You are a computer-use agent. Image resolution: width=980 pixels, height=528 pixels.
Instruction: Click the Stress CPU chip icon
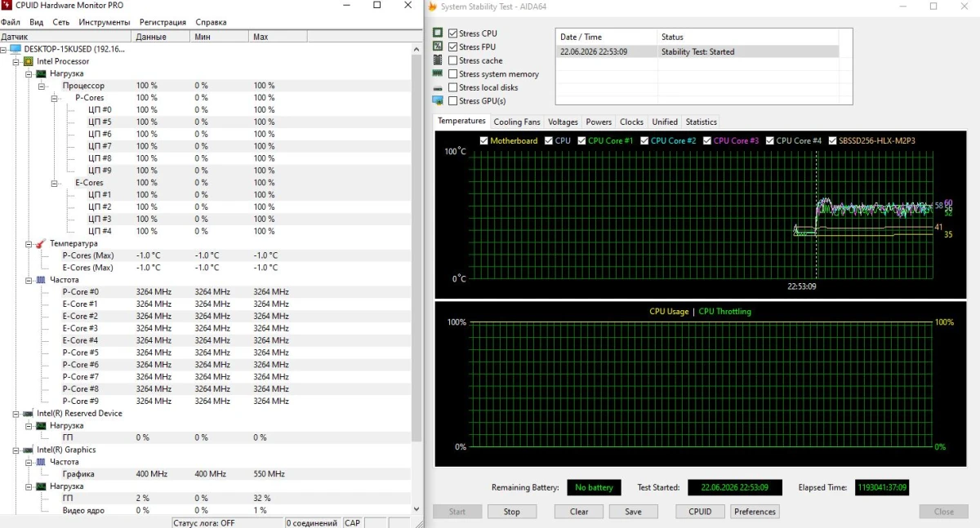439,33
